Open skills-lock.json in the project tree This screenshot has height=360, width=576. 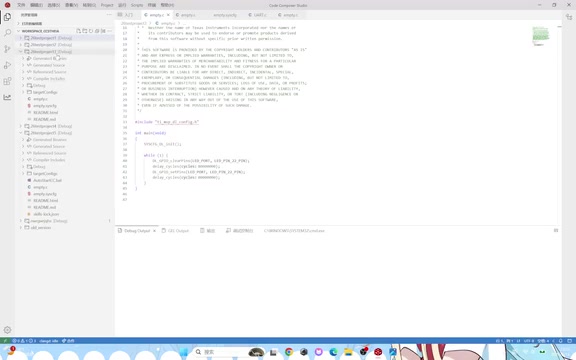tap(46, 214)
